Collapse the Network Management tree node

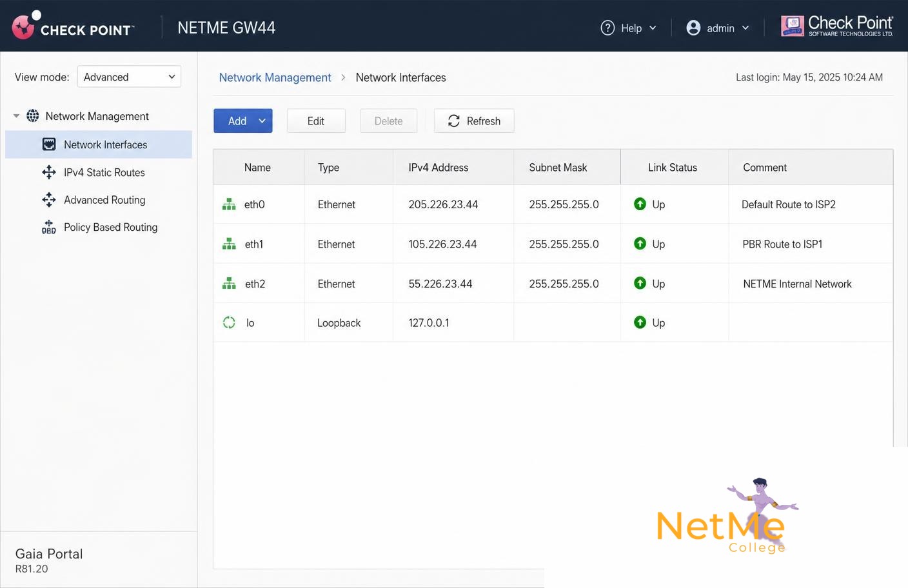pyautogui.click(x=16, y=116)
